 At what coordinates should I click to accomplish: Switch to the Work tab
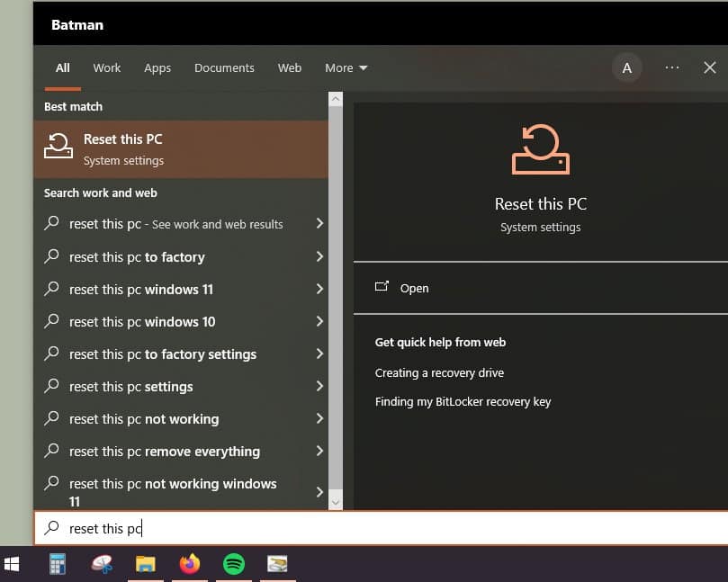click(107, 68)
